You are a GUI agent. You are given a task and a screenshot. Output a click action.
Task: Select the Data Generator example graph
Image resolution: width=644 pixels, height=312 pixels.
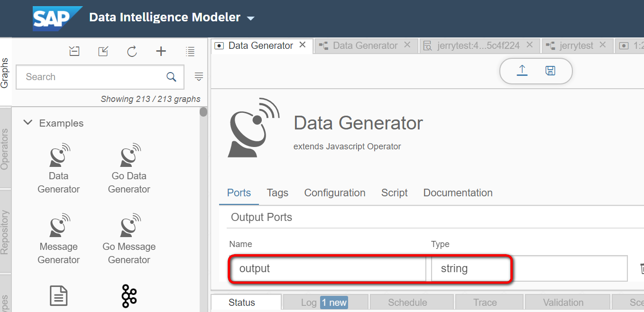59,169
